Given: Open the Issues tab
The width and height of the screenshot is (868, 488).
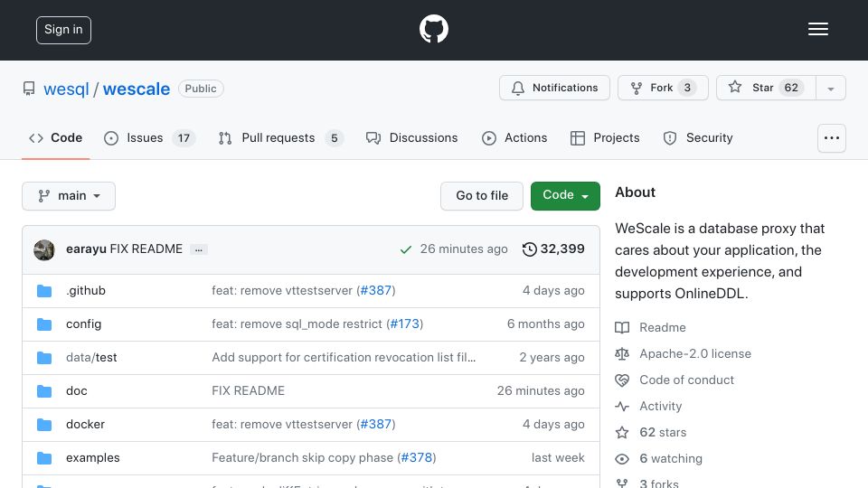Looking at the screenshot, I should coord(149,137).
